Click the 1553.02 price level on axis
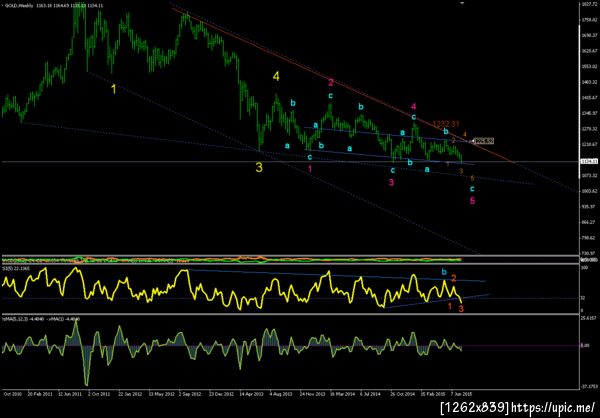Image resolution: width=600 pixels, height=418 pixels. tap(589, 66)
